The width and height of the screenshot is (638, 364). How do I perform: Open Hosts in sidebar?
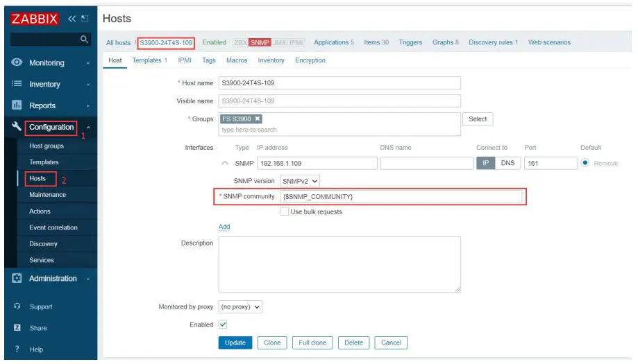(x=37, y=178)
